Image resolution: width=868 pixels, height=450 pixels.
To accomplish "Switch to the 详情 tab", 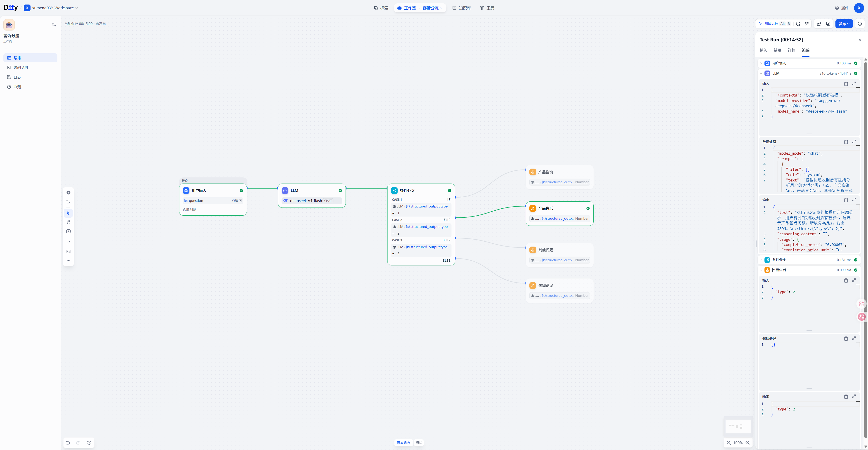I will click(x=792, y=50).
